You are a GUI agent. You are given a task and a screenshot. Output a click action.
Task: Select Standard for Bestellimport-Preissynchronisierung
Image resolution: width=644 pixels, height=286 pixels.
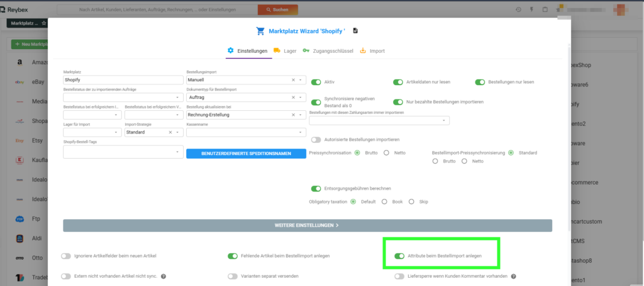(x=511, y=152)
